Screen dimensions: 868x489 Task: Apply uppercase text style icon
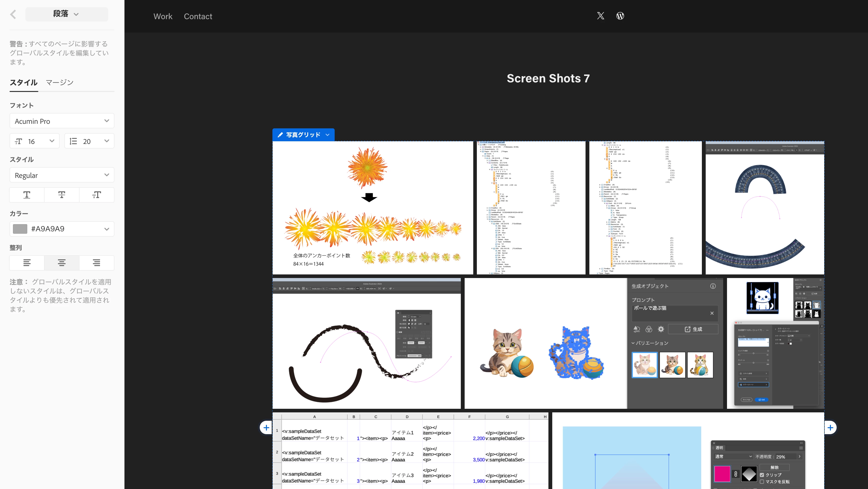pos(27,195)
